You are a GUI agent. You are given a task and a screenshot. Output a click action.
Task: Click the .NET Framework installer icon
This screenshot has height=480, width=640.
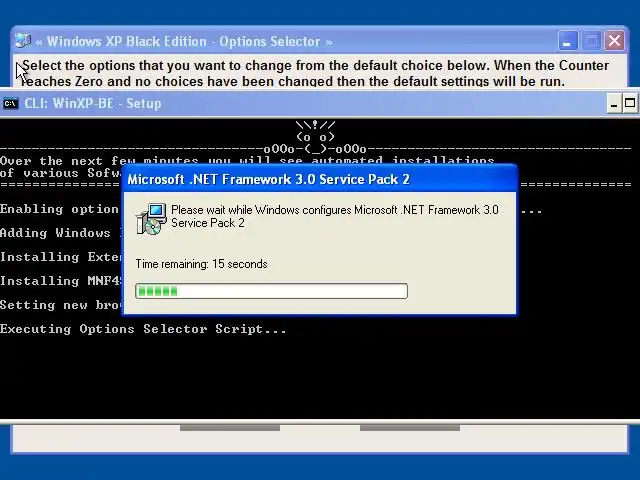[151, 219]
